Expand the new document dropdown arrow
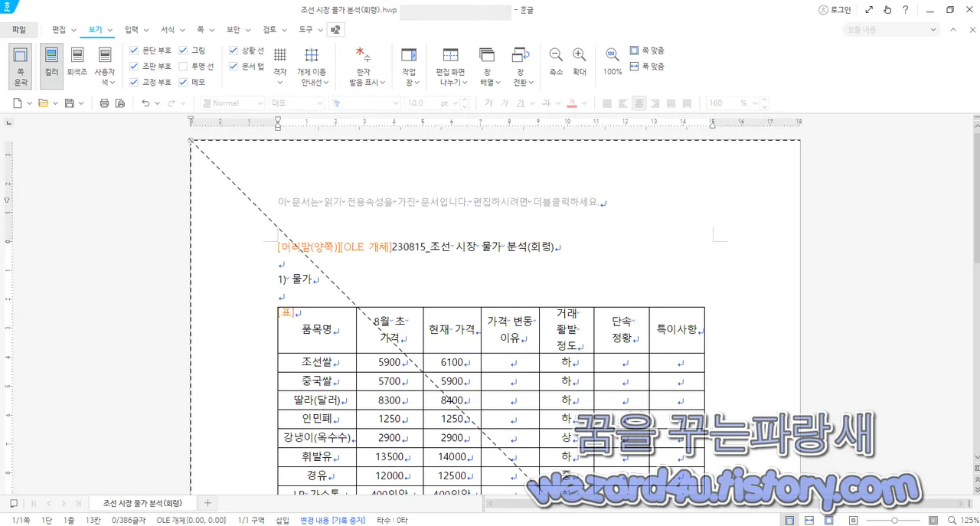Image resolution: width=980 pixels, height=526 pixels. 29,103
